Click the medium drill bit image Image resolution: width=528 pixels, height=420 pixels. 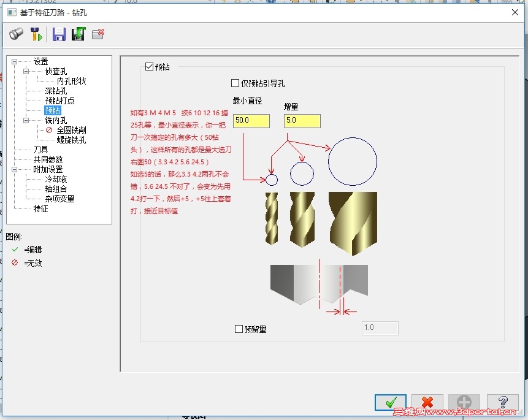point(302,219)
